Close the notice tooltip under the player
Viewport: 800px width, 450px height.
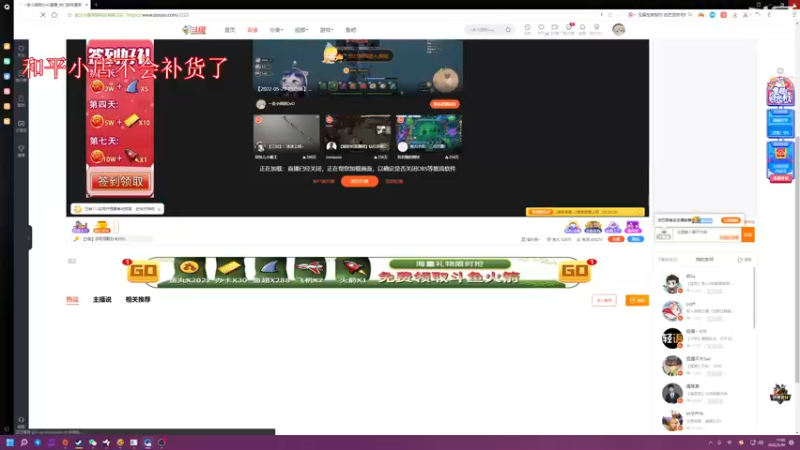[159, 209]
